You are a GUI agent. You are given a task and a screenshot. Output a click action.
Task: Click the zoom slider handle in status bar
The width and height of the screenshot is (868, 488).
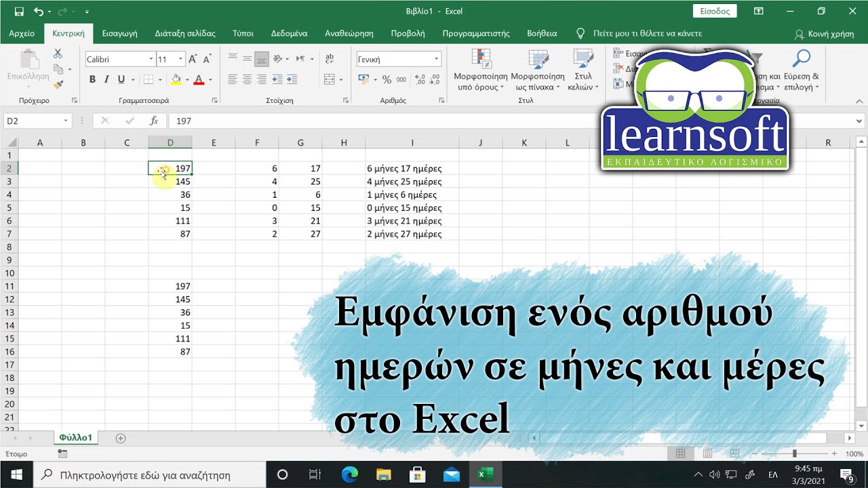(x=794, y=453)
